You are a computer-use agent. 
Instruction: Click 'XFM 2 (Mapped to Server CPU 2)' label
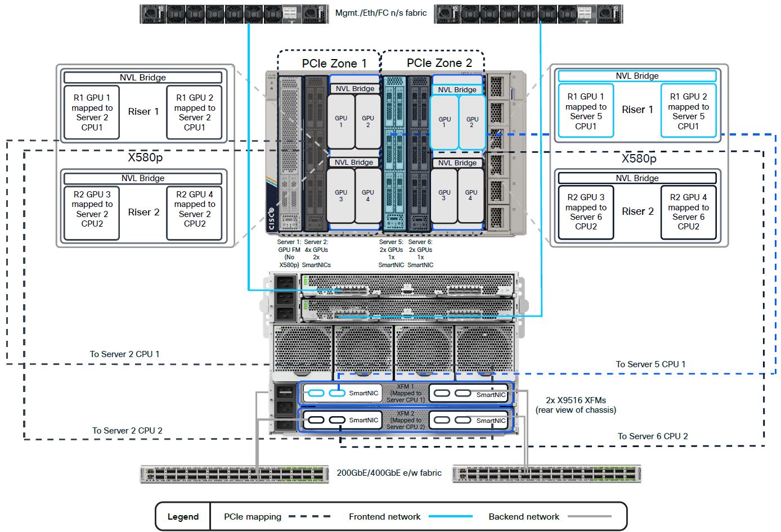coord(406,420)
